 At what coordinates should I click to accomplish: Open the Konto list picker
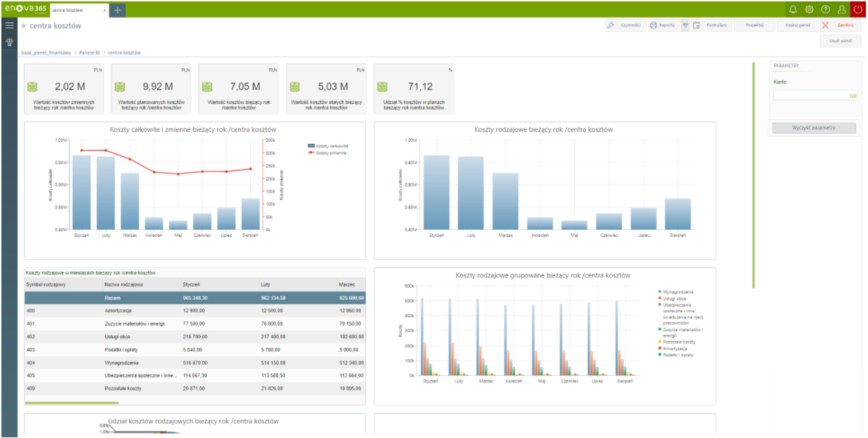pos(853,96)
